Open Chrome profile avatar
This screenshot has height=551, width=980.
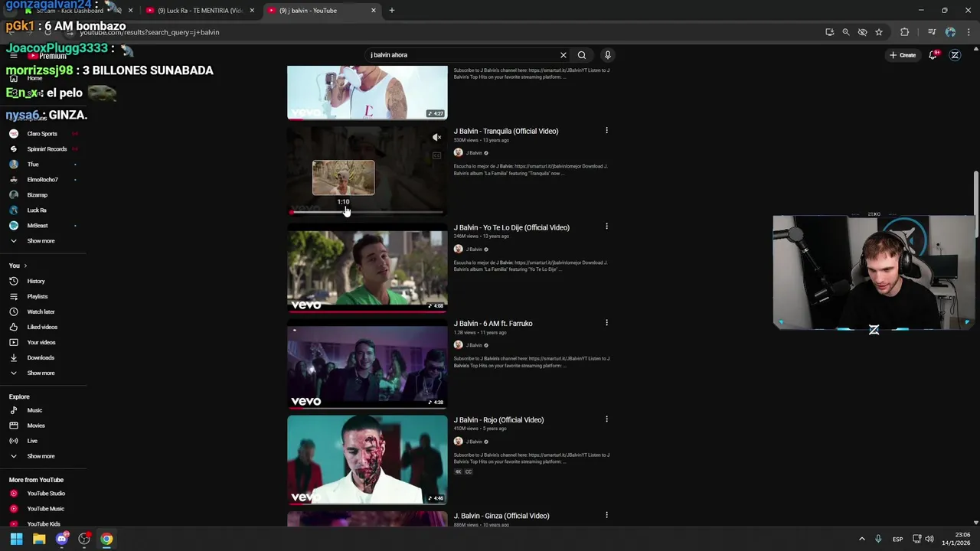pos(950,32)
